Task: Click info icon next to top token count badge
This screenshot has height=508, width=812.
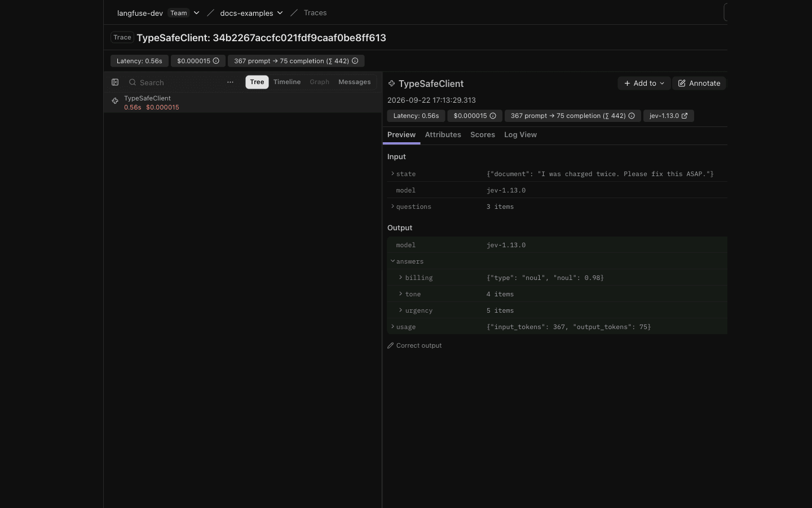Action: [355, 61]
